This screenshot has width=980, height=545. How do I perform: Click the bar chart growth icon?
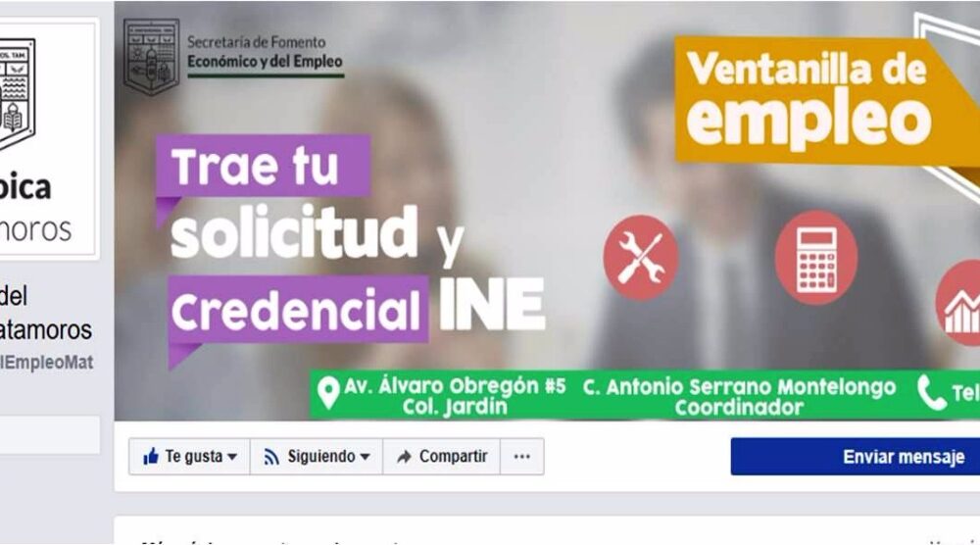[959, 305]
